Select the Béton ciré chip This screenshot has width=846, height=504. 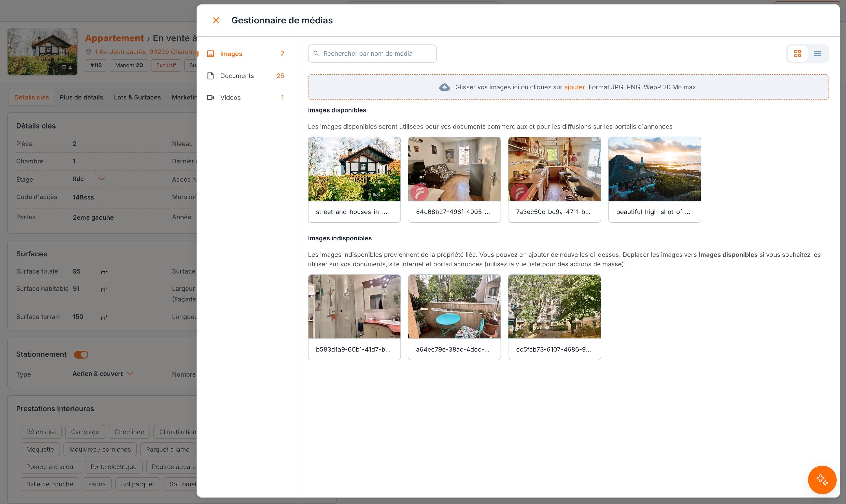(x=41, y=432)
